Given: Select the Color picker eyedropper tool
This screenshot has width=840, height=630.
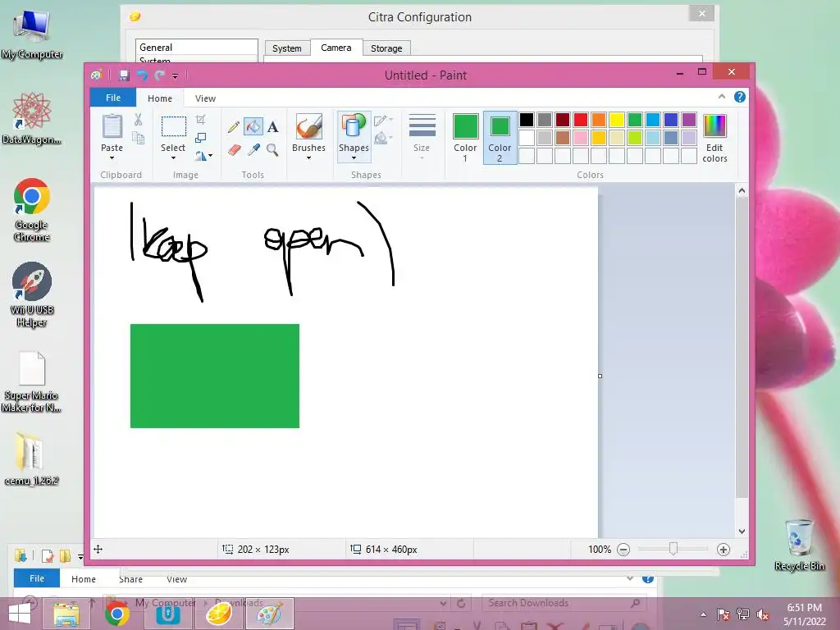Looking at the screenshot, I should pos(253,149).
